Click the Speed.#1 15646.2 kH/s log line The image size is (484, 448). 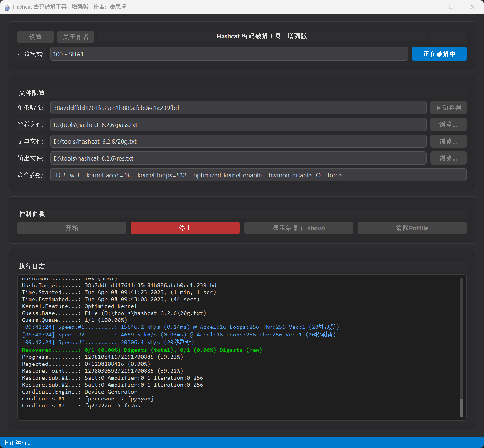[x=180, y=327]
